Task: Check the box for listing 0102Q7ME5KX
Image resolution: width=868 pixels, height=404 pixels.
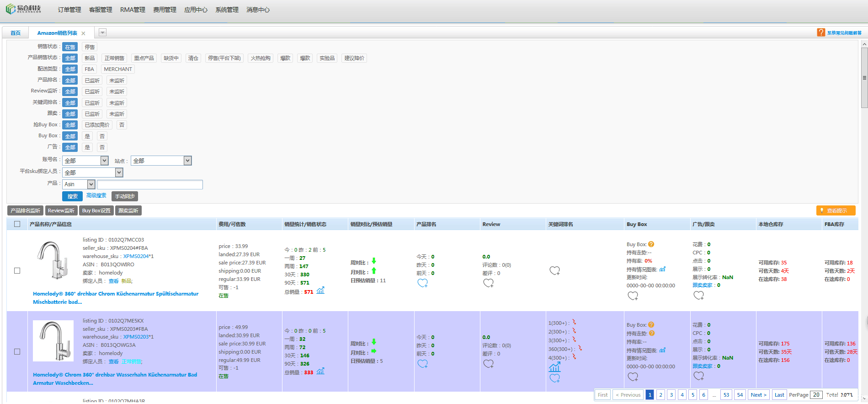Action: pos(17,351)
